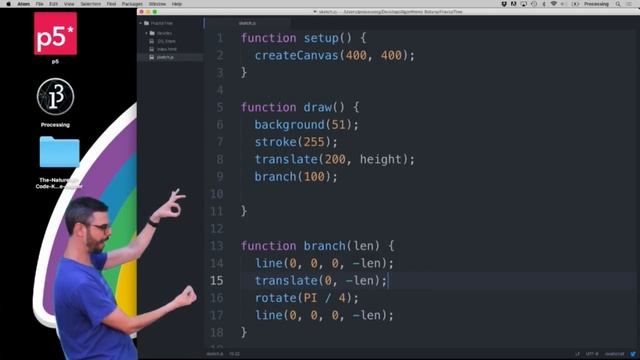Click line number 5 in the gutter
The image size is (640, 360).
click(220, 107)
